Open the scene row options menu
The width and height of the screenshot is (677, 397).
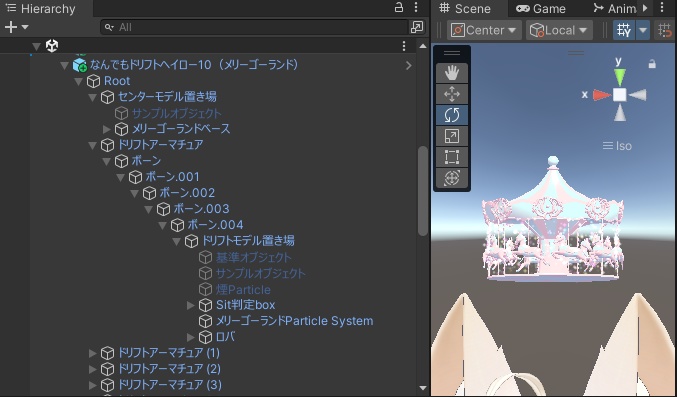pyautogui.click(x=404, y=46)
